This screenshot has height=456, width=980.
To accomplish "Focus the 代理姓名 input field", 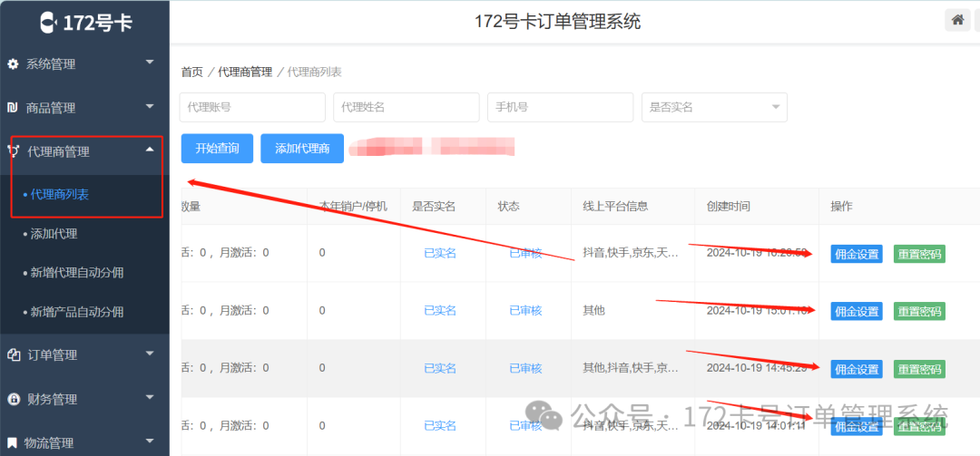I will (407, 108).
